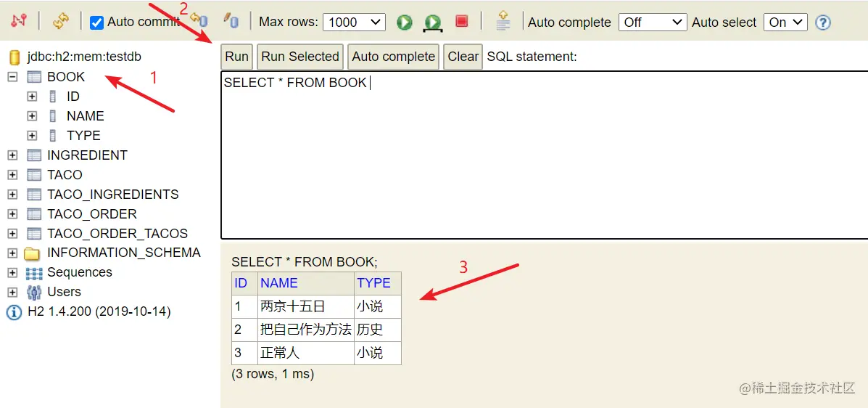
Task: Click the NAME column icon in tree
Action: [x=53, y=116]
